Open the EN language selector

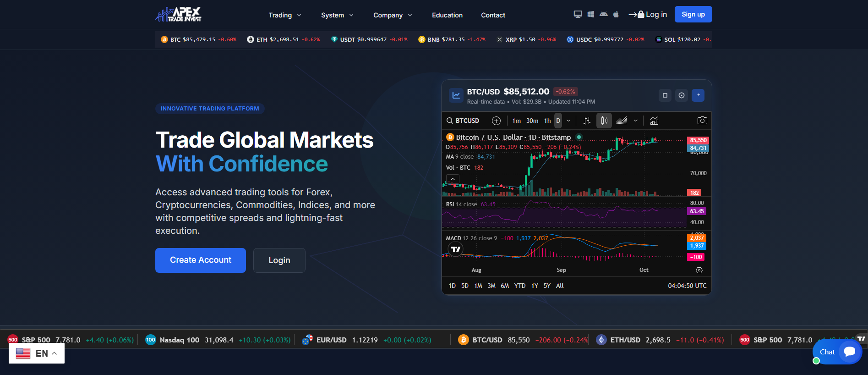click(37, 353)
